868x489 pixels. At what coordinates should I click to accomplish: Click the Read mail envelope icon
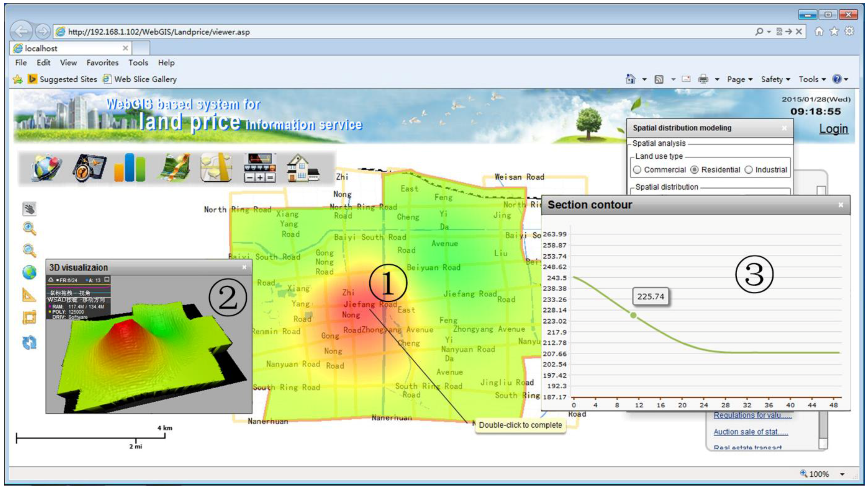pos(686,79)
